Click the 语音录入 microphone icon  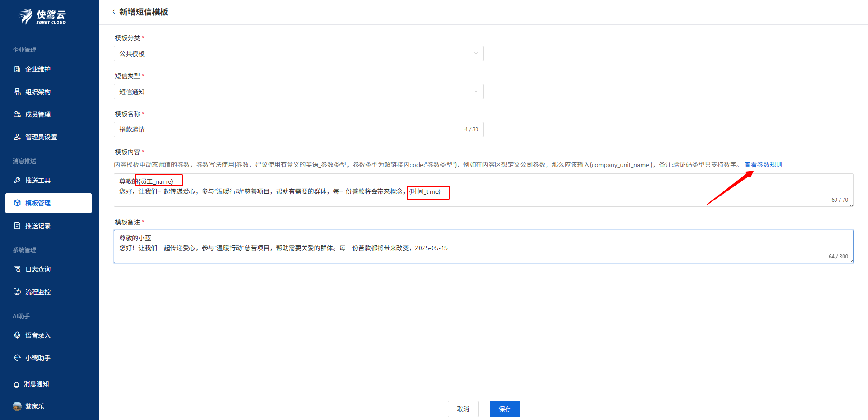[17, 335]
